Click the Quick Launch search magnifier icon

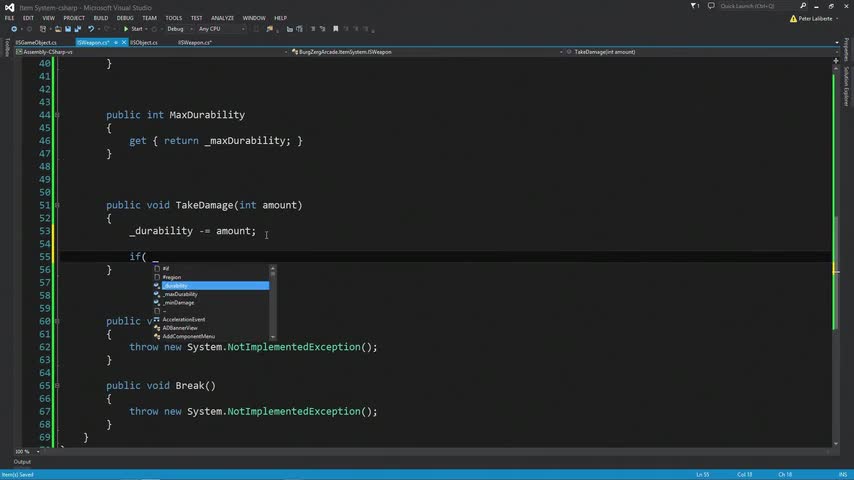803,6
